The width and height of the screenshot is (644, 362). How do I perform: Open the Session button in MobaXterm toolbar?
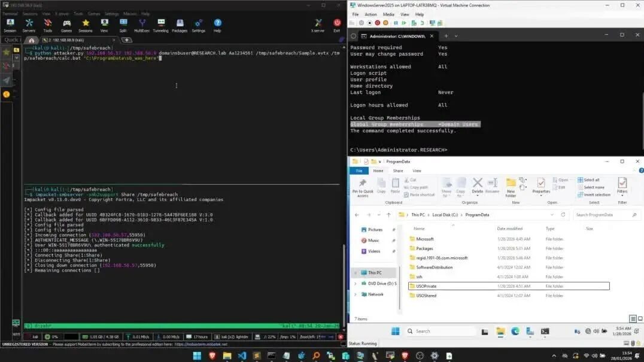pos(10,26)
